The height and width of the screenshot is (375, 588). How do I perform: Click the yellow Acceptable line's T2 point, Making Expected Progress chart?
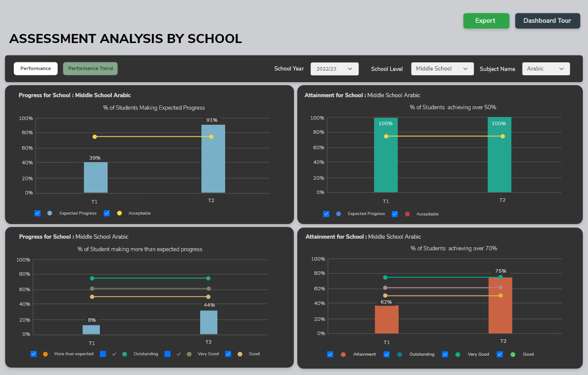pyautogui.click(x=211, y=137)
